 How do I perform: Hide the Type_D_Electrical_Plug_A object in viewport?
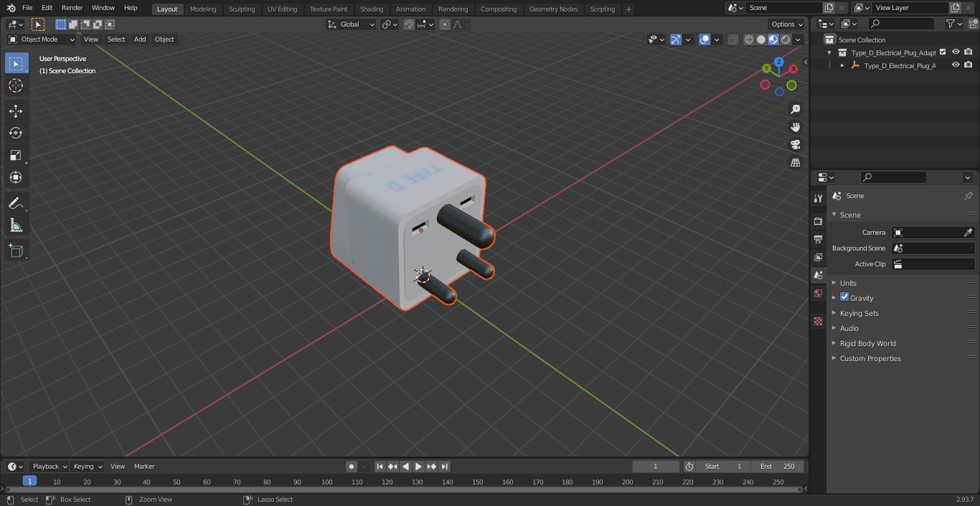956,65
